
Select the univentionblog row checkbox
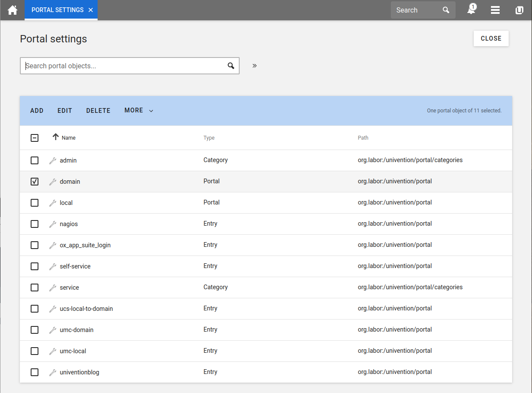[x=35, y=372]
